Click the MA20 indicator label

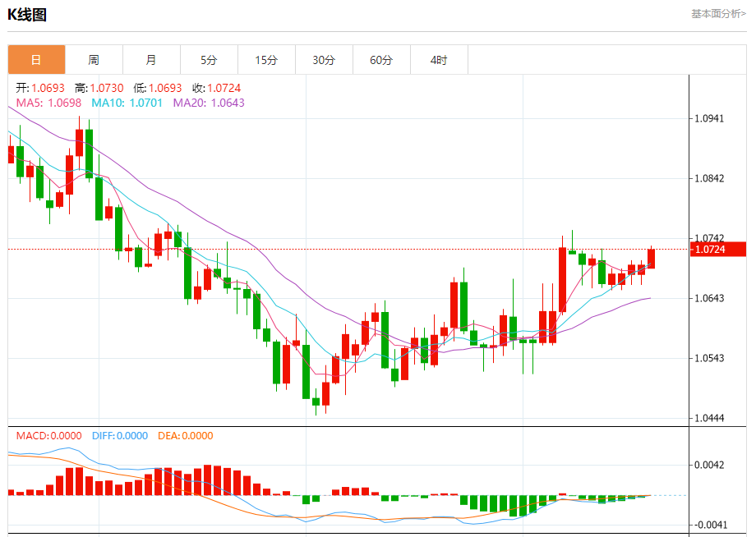pos(209,103)
